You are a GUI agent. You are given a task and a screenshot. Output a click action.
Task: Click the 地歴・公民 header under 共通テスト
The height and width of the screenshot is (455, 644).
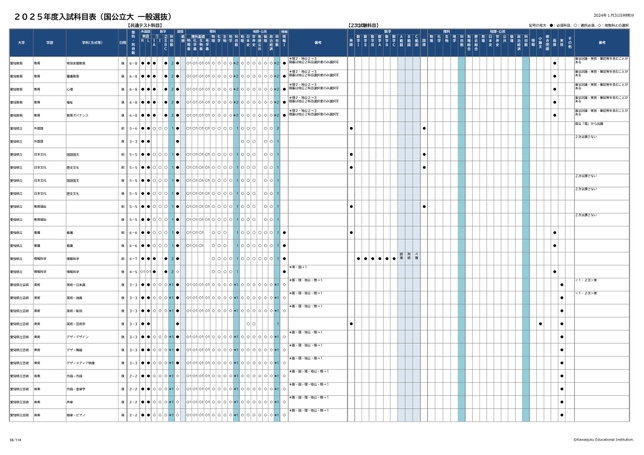pyautogui.click(x=258, y=31)
